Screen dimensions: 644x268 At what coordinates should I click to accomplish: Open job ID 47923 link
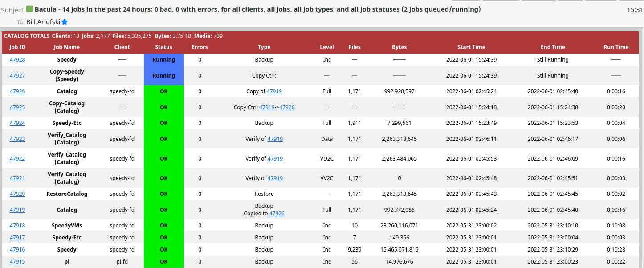click(17, 139)
